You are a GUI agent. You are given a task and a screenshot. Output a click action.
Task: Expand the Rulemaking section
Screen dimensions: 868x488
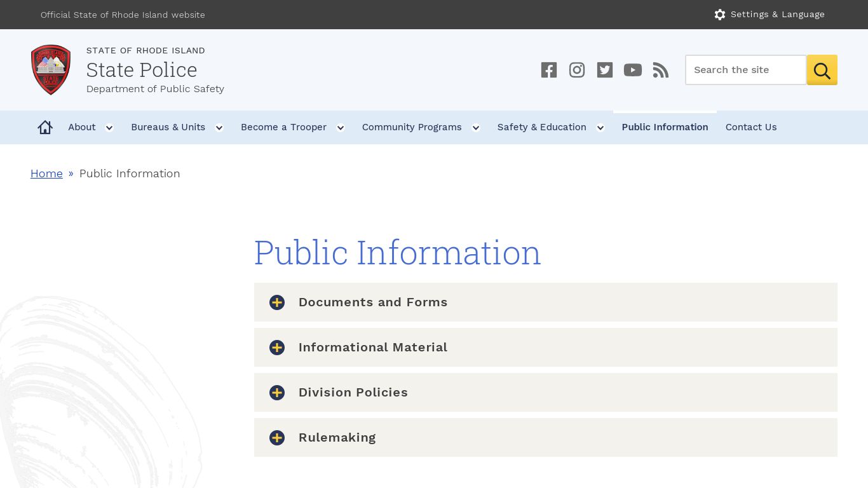coord(546,438)
